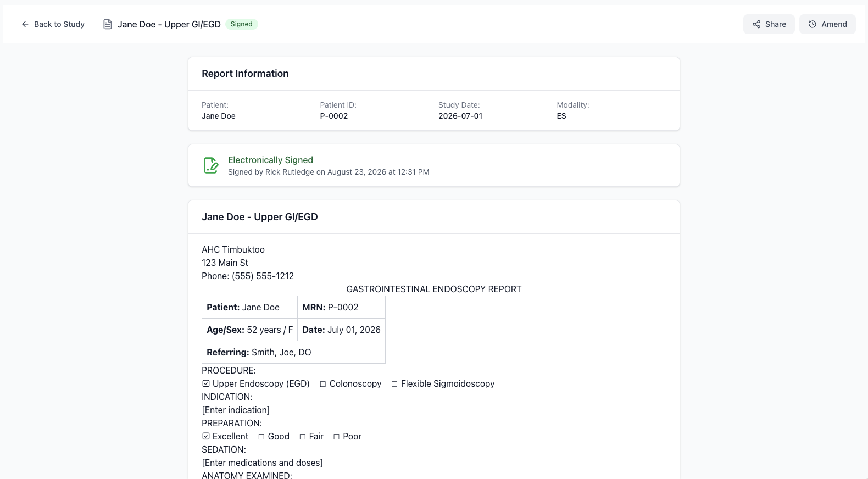Click the 123 Main St address
Viewport: 868px width, 479px height.
tap(225, 263)
